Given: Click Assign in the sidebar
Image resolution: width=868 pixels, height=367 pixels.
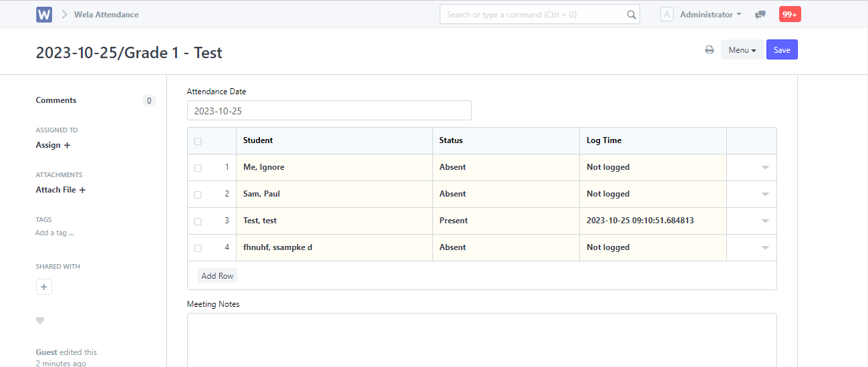Looking at the screenshot, I should (x=48, y=145).
